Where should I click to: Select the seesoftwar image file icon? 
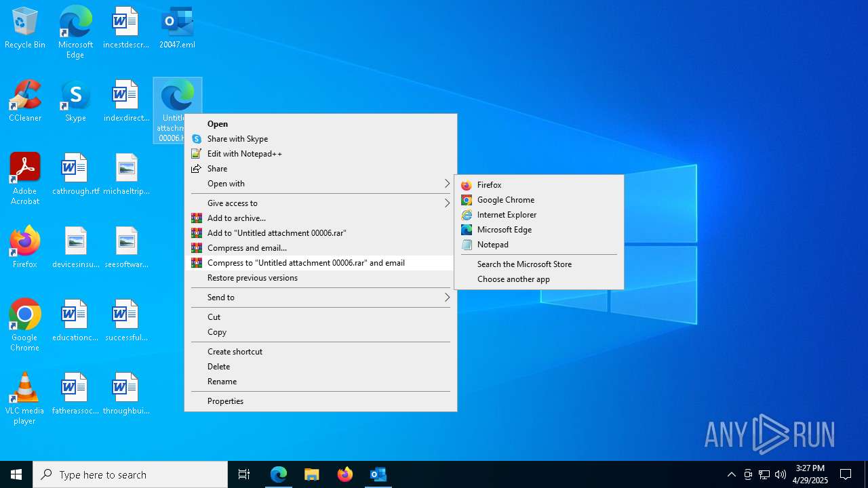click(126, 248)
